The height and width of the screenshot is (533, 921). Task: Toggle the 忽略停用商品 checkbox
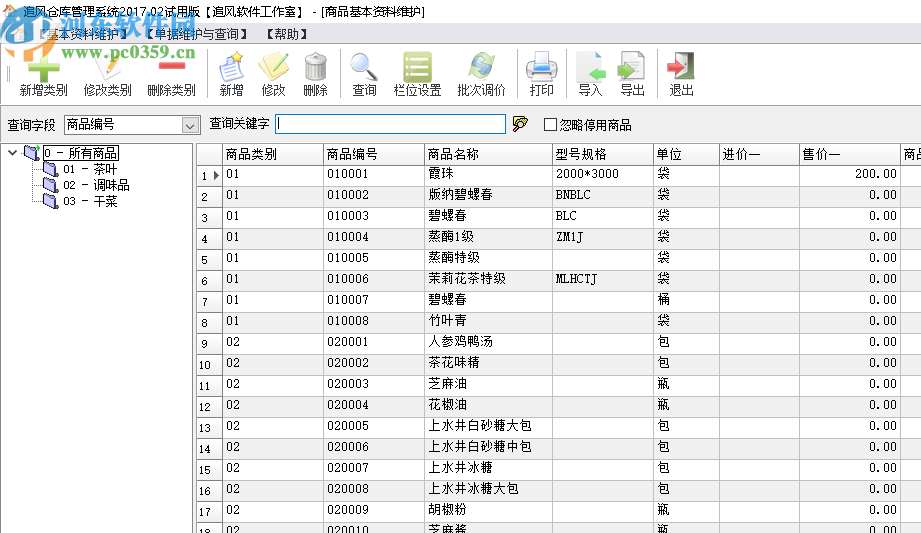pyautogui.click(x=550, y=125)
